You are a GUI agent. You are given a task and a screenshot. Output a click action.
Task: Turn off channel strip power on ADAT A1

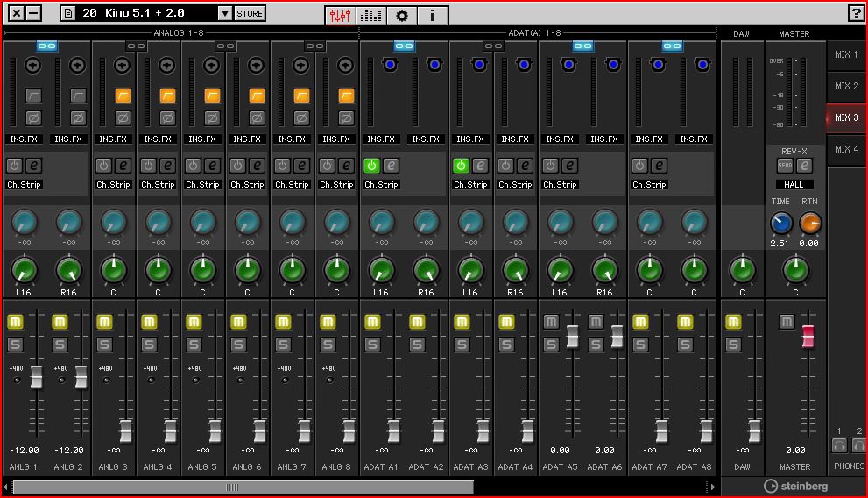coord(370,165)
